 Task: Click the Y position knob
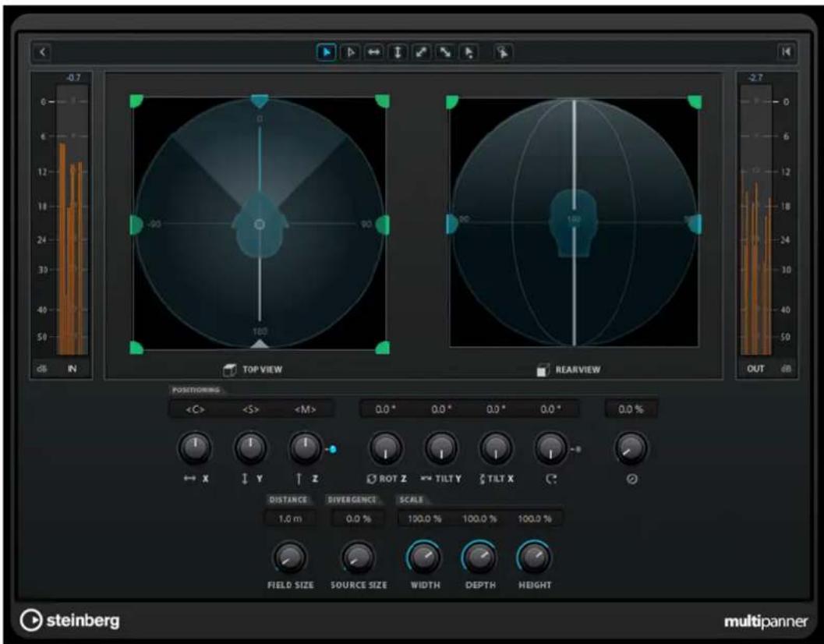[x=251, y=448]
